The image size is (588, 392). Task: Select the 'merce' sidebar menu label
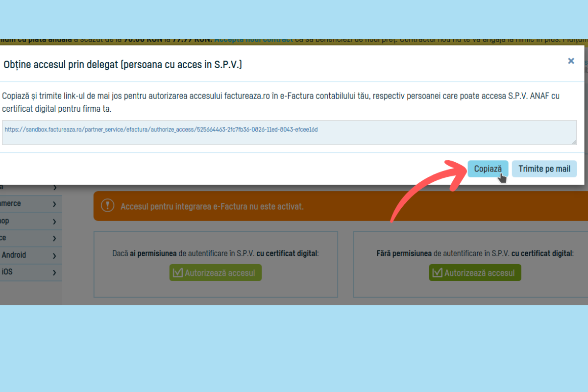coord(10,203)
